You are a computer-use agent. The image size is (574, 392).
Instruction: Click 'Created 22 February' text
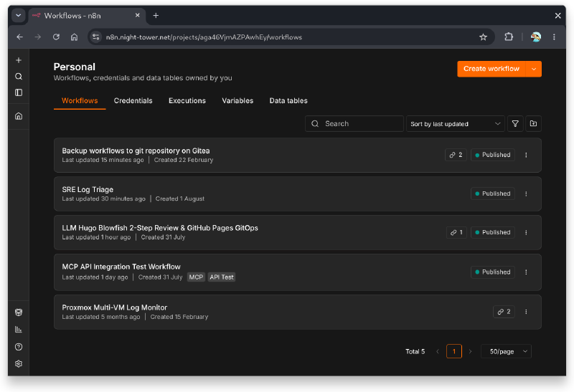point(184,160)
